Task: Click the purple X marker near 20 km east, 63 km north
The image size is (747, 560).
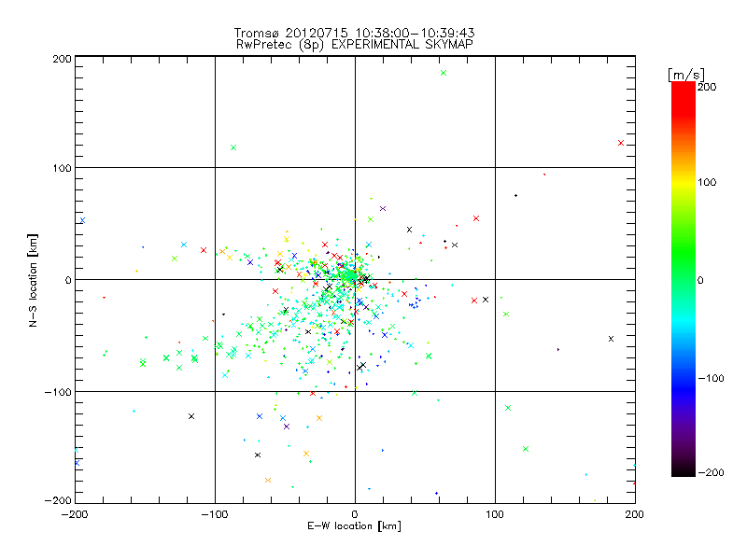Action: [x=383, y=208]
